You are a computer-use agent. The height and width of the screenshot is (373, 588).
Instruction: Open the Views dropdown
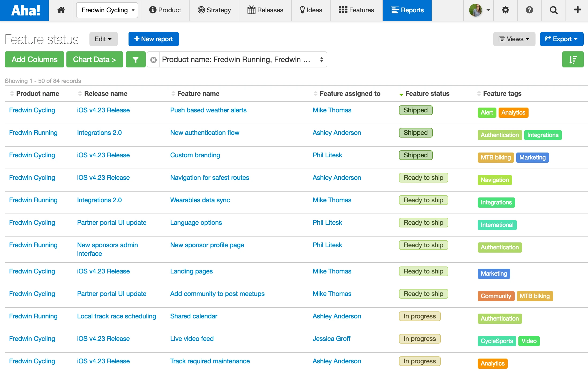[514, 39]
